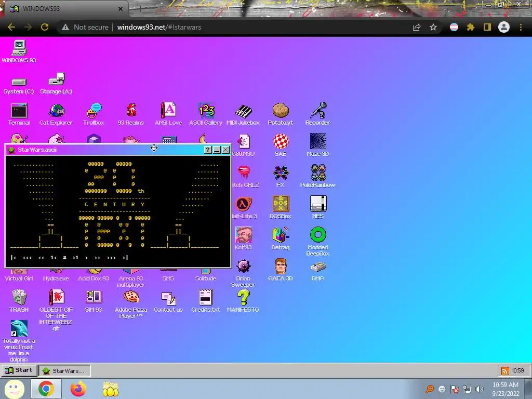
Task: Open the Potato.yt icon
Action: pyautogui.click(x=281, y=110)
